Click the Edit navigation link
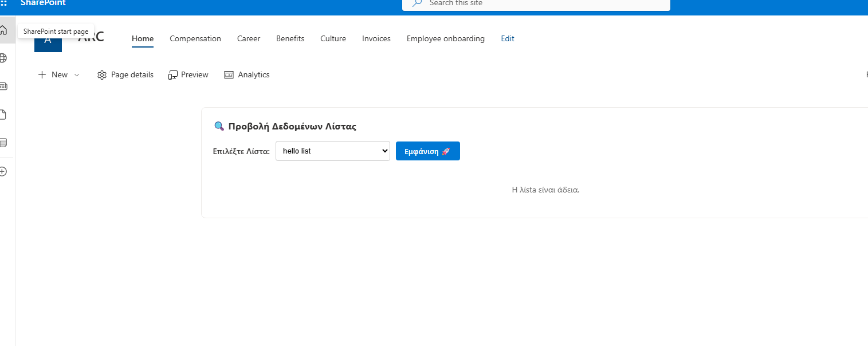Screen dimensions: 868x346 click(x=508, y=39)
